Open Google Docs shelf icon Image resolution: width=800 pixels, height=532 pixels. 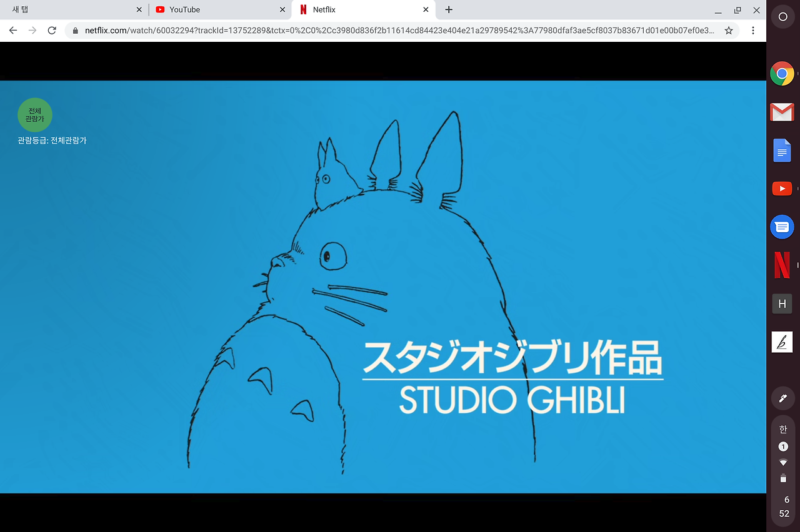(x=782, y=150)
